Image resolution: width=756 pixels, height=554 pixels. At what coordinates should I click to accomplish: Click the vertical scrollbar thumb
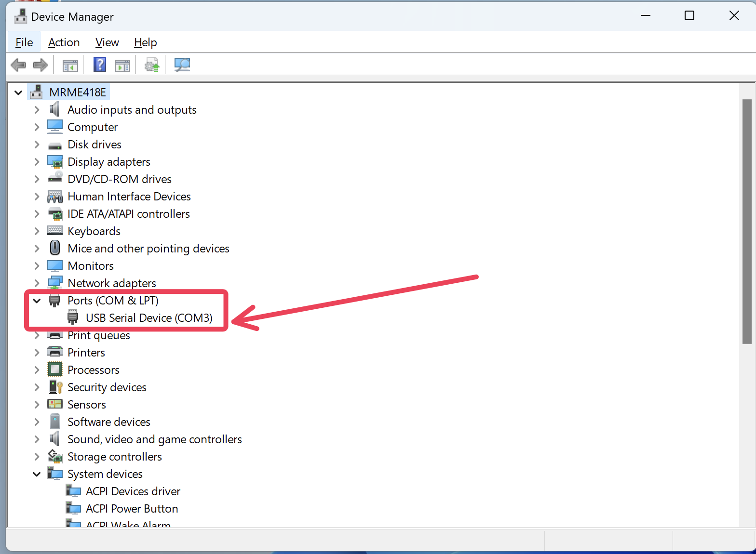click(747, 222)
